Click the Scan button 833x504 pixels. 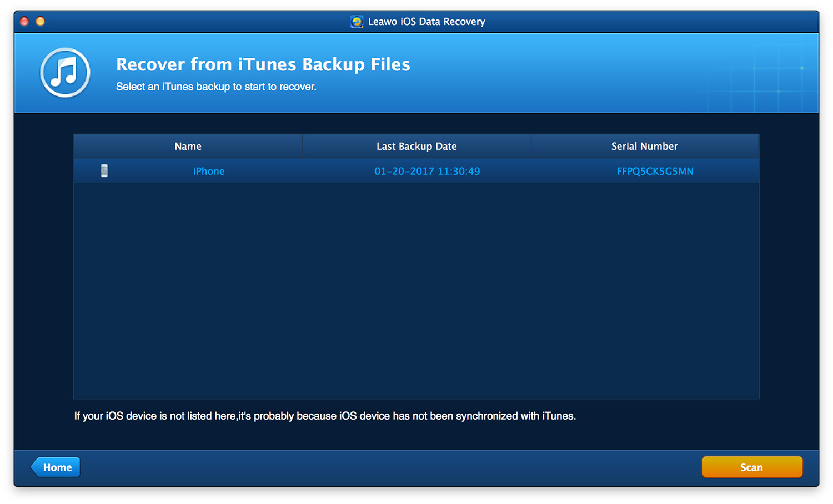pos(752,467)
